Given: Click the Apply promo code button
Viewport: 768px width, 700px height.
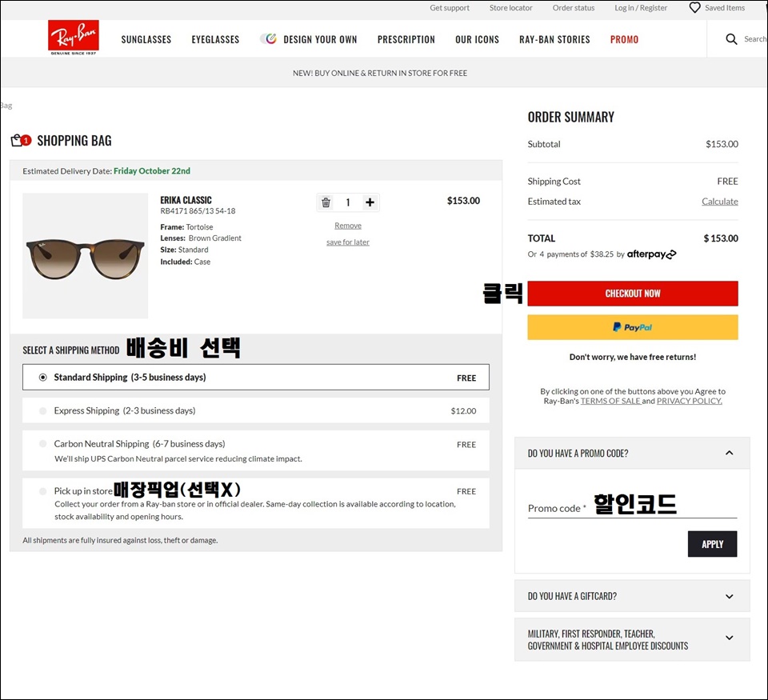Looking at the screenshot, I should [x=712, y=544].
